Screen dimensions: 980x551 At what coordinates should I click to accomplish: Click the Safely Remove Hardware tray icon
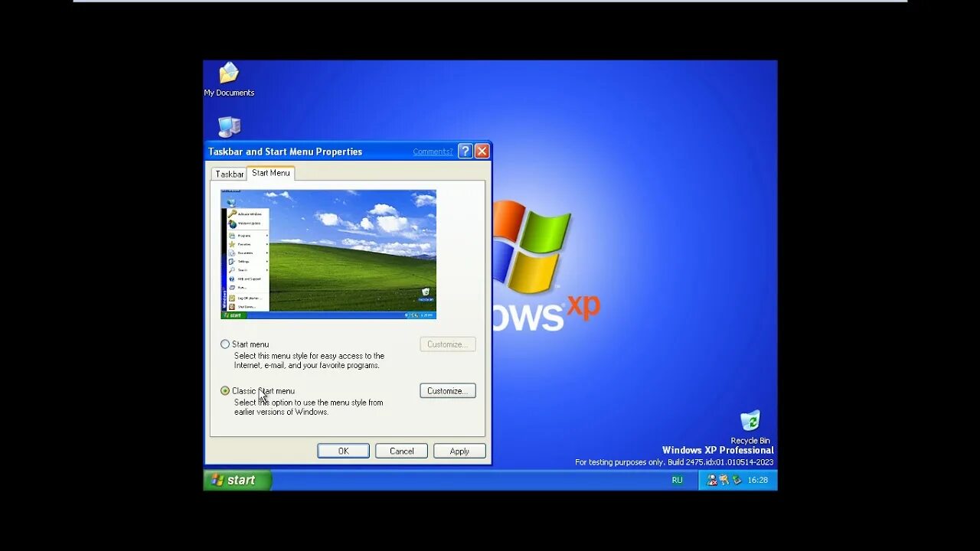(x=737, y=480)
